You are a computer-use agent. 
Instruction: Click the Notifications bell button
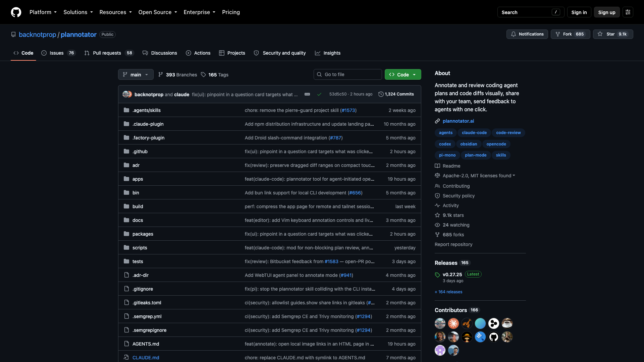tap(527, 34)
